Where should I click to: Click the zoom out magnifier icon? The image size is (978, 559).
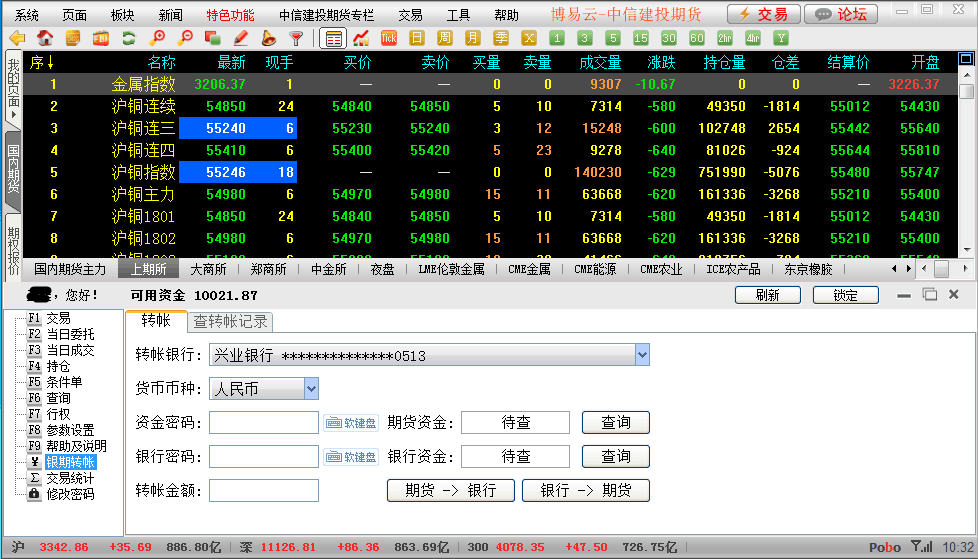tap(184, 38)
